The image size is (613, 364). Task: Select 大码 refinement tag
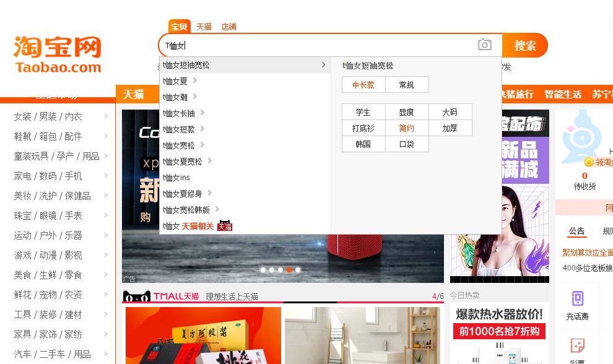(450, 112)
